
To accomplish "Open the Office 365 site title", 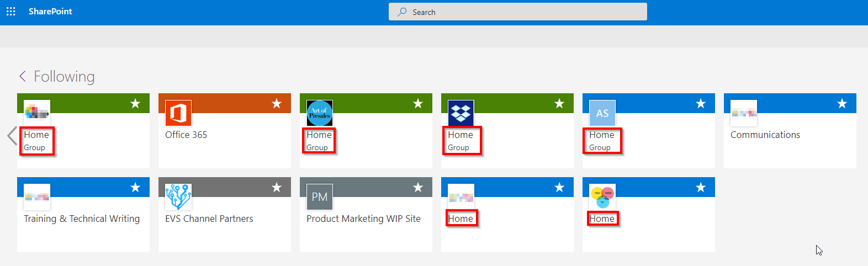I will (x=186, y=135).
